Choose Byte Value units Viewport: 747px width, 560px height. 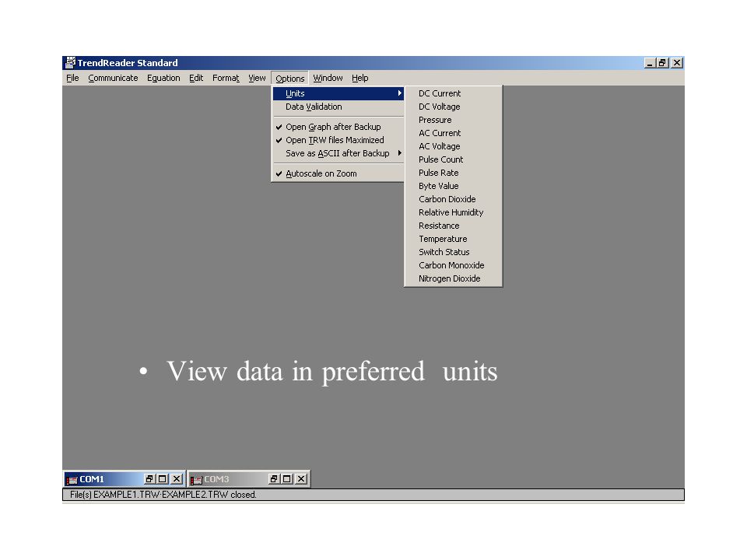(453, 186)
